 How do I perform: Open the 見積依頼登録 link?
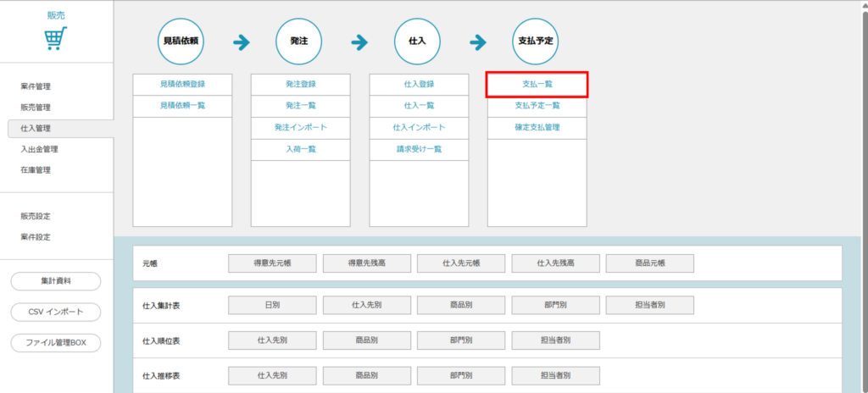point(182,85)
